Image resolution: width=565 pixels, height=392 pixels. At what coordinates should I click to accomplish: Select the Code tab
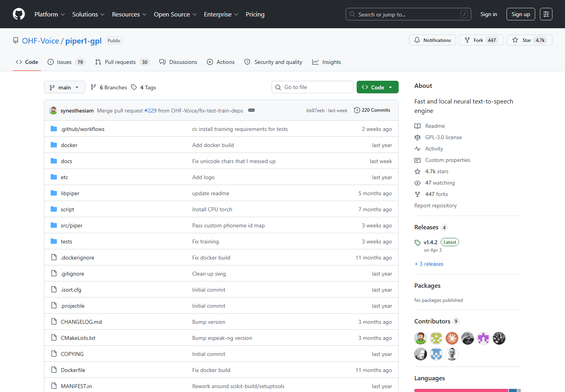pyautogui.click(x=27, y=62)
